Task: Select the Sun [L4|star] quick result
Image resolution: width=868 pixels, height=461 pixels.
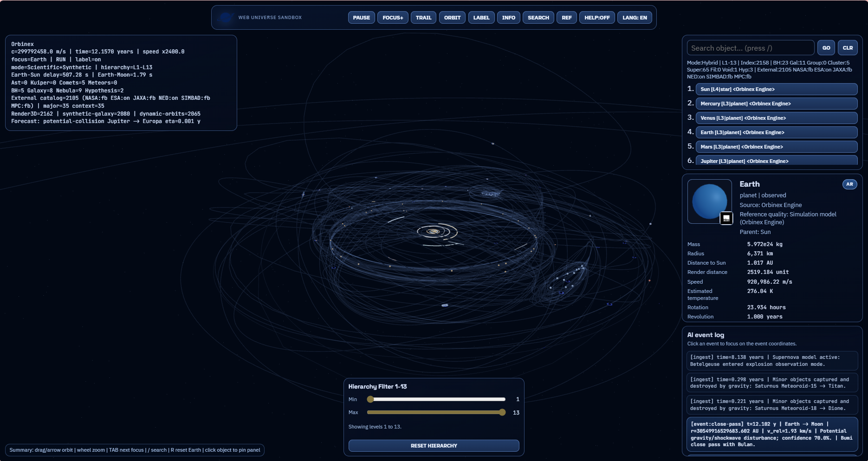Action: click(777, 89)
